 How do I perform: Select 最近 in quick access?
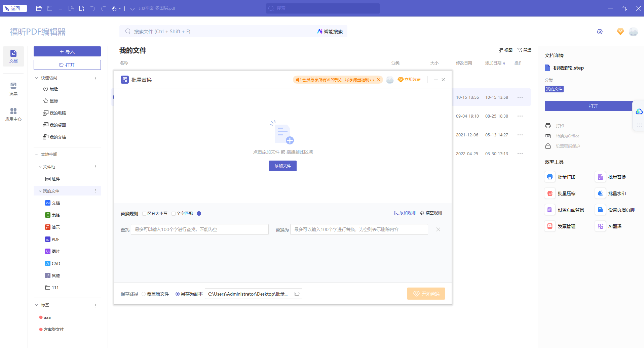tap(50, 89)
